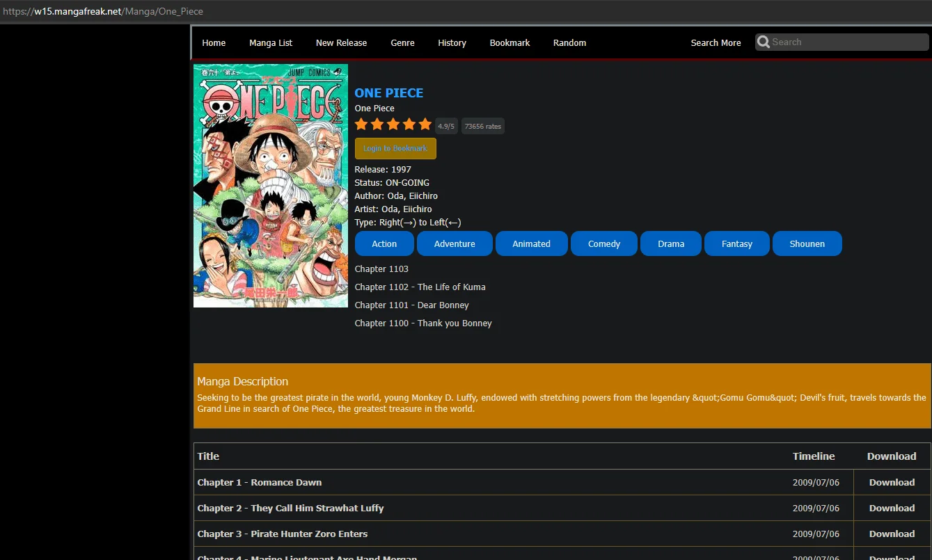
Task: Open the Home menu item
Action: pos(214,43)
